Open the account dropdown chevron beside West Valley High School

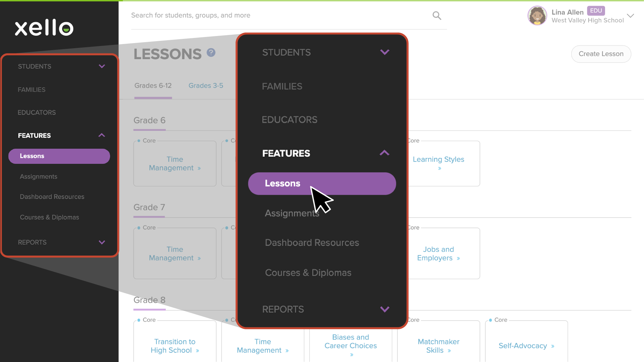[x=630, y=15]
